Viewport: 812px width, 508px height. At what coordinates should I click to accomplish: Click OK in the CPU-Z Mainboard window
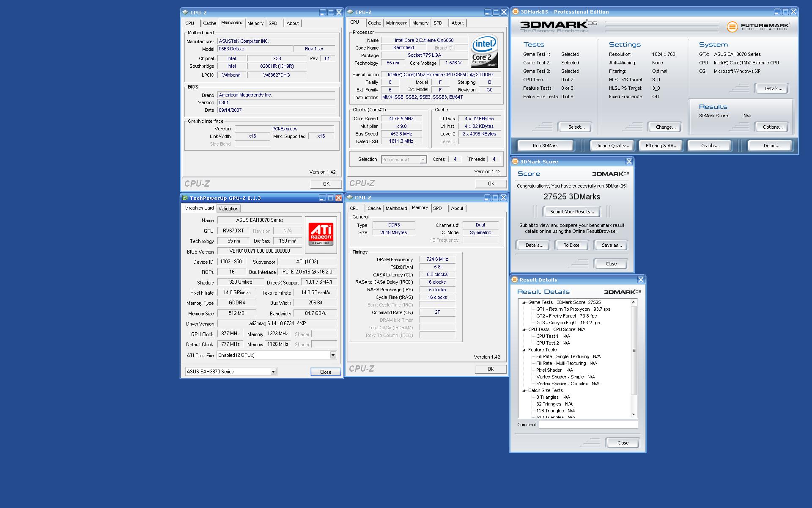pos(326,184)
